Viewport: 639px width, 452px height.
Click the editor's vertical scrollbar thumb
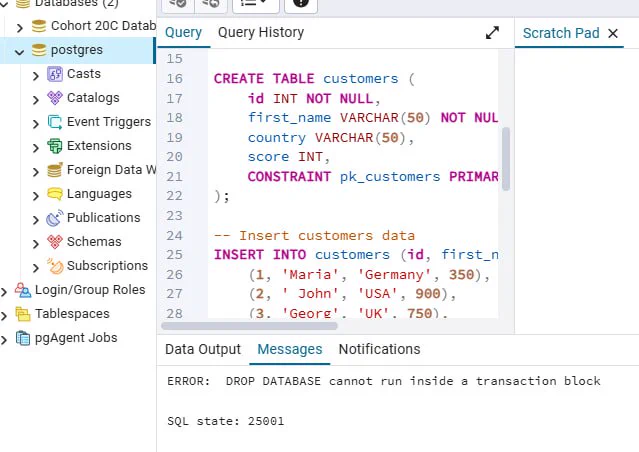point(506,159)
